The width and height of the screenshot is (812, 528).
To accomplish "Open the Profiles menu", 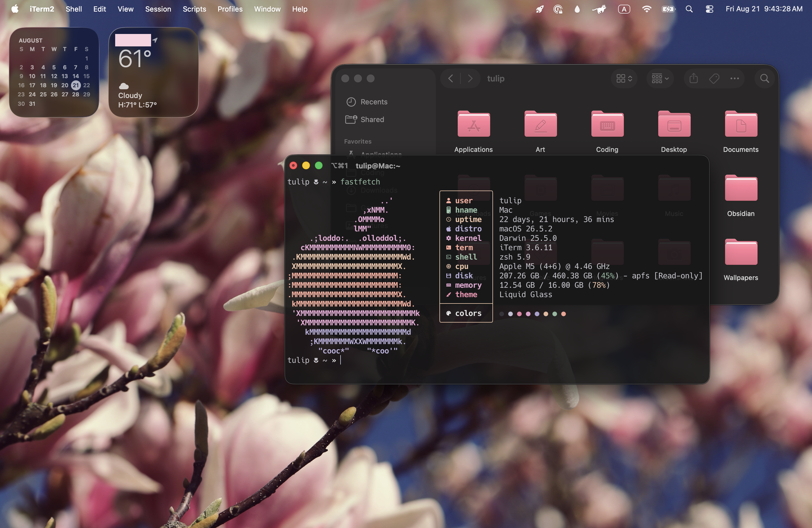I will 230,9.
